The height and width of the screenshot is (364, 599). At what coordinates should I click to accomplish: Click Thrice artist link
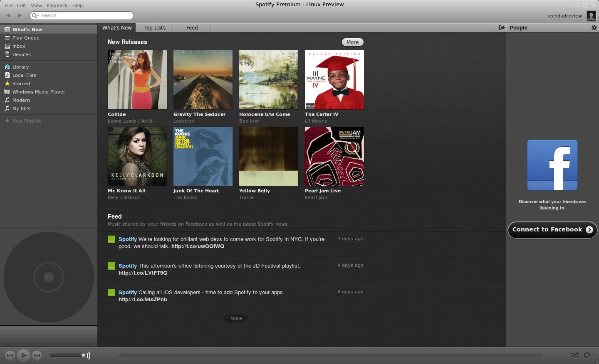(246, 197)
